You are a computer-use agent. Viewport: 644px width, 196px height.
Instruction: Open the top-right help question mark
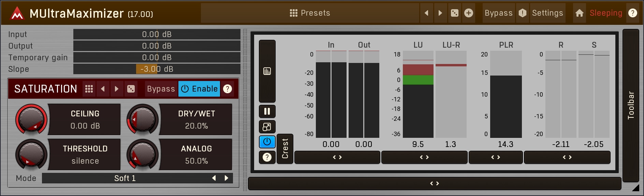coord(633,13)
